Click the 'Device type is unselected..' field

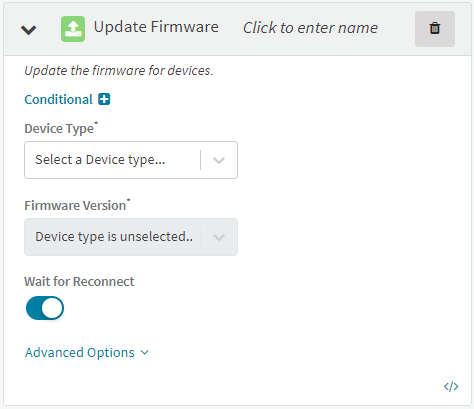click(x=131, y=237)
